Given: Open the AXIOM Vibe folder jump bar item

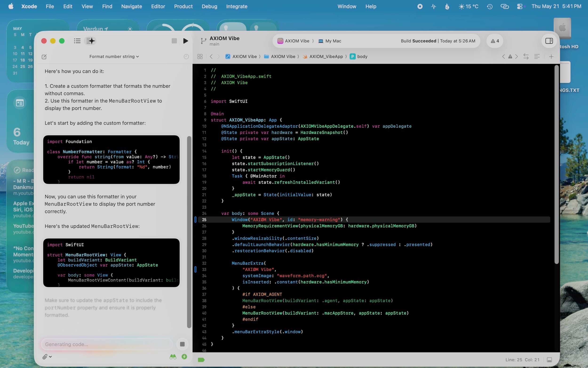Looking at the screenshot, I should tap(280, 57).
